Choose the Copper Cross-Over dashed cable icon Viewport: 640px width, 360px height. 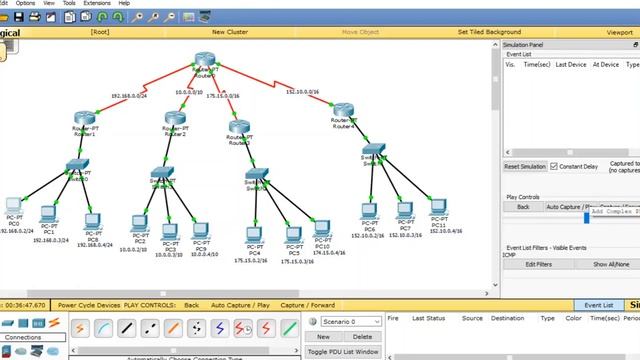(150, 328)
